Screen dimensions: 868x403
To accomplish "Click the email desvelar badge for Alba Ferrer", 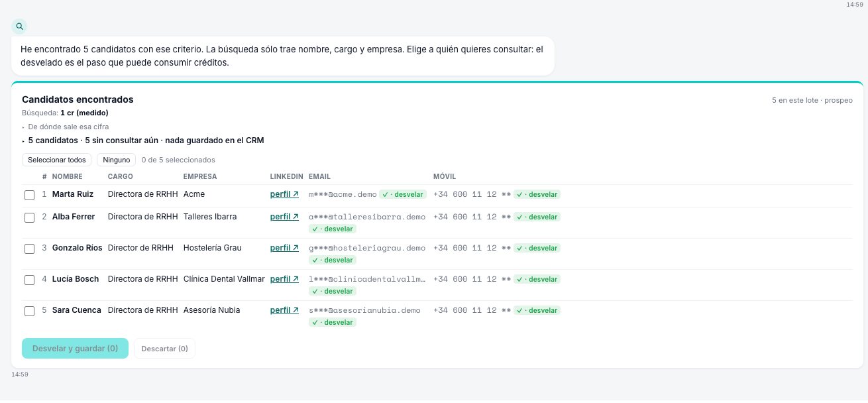I will [333, 229].
